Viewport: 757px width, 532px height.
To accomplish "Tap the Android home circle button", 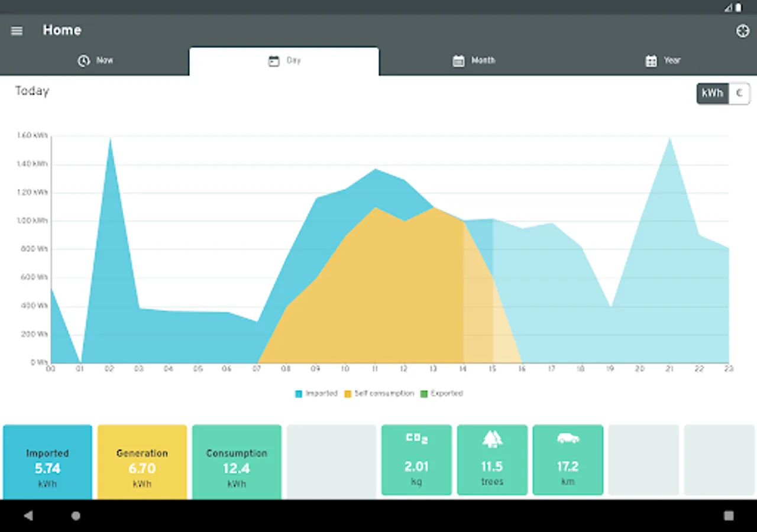I will 76,516.
